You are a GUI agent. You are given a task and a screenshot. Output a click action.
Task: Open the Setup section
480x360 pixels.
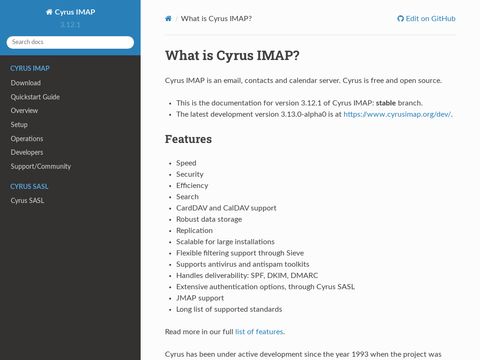pos(19,125)
